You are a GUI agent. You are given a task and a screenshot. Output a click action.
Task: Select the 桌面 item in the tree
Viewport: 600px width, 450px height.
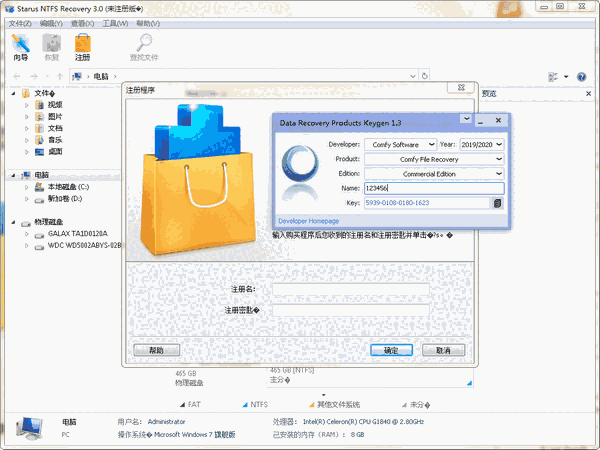click(55, 152)
